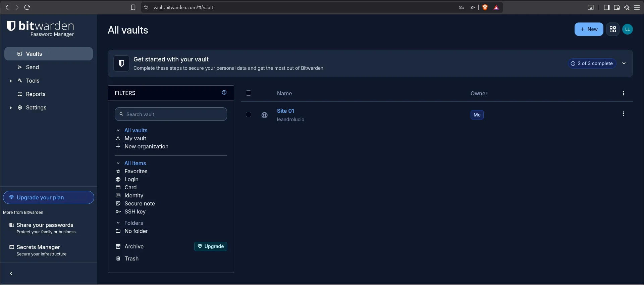Viewport: 644px width, 285px height.
Task: Click the Me owner badge
Action: [x=477, y=115]
